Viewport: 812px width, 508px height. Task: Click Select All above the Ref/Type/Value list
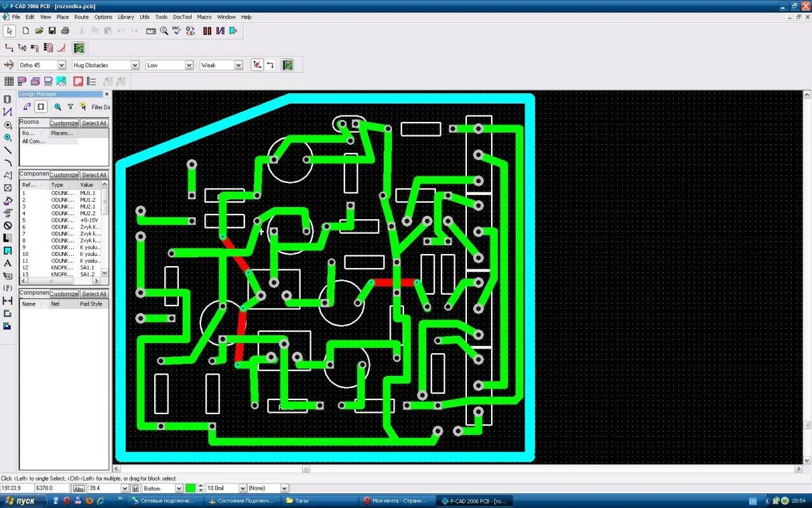pyautogui.click(x=95, y=175)
